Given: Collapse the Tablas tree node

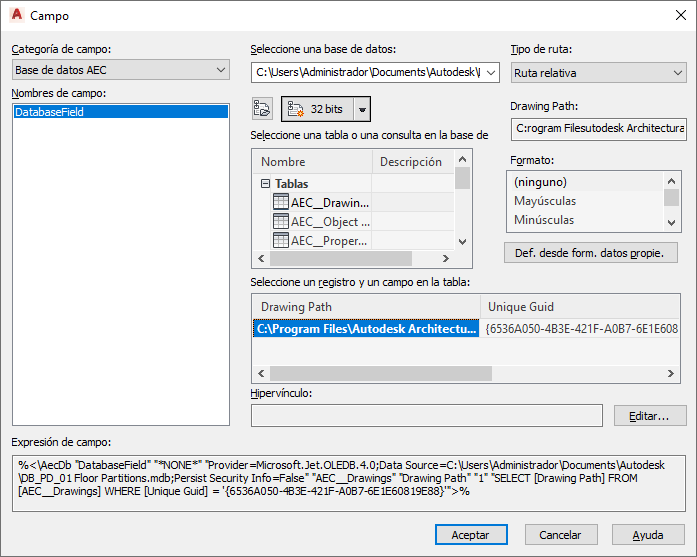Looking at the screenshot, I should tap(265, 184).
